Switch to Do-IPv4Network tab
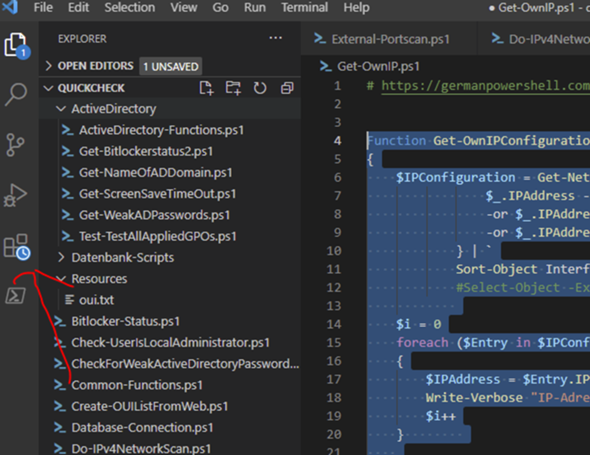Image resolution: width=590 pixels, height=455 pixels. (534, 39)
